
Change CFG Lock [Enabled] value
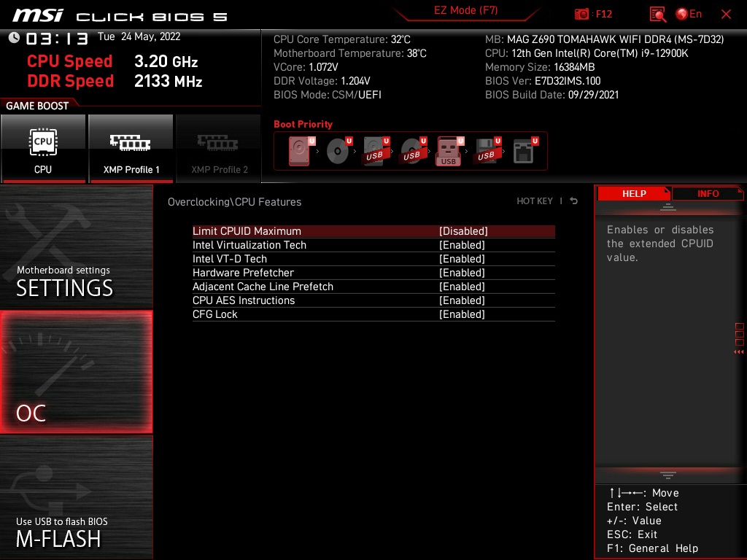click(462, 314)
